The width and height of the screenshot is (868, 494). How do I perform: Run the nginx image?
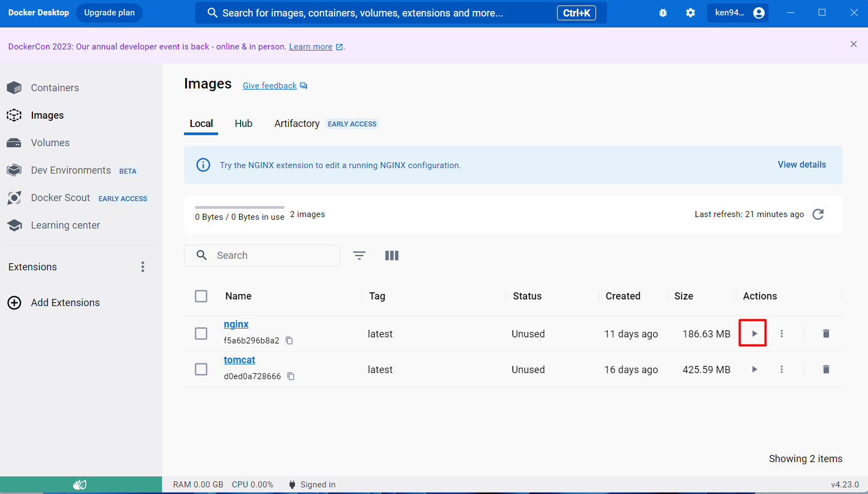(x=754, y=334)
